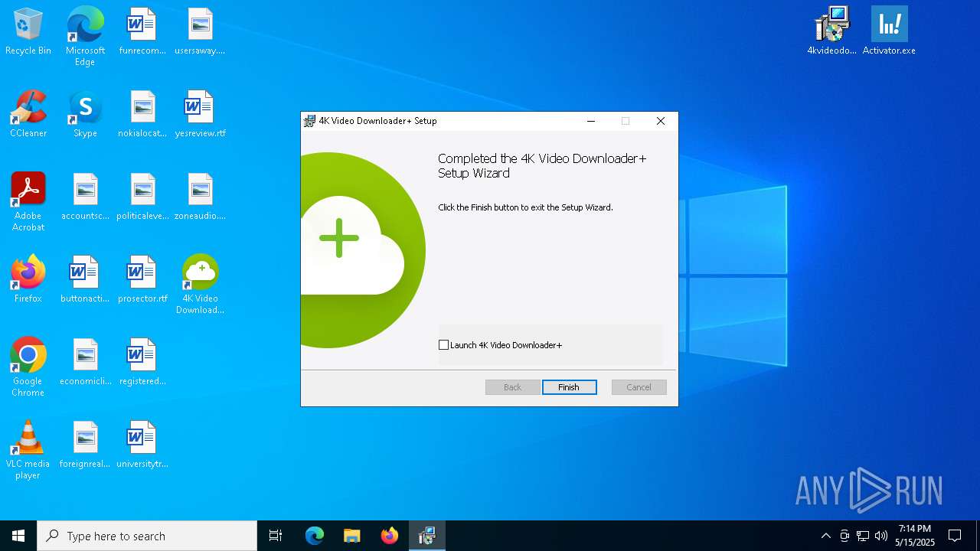Open File Explorer from the taskbar
Screen dimensions: 980x551
point(351,536)
